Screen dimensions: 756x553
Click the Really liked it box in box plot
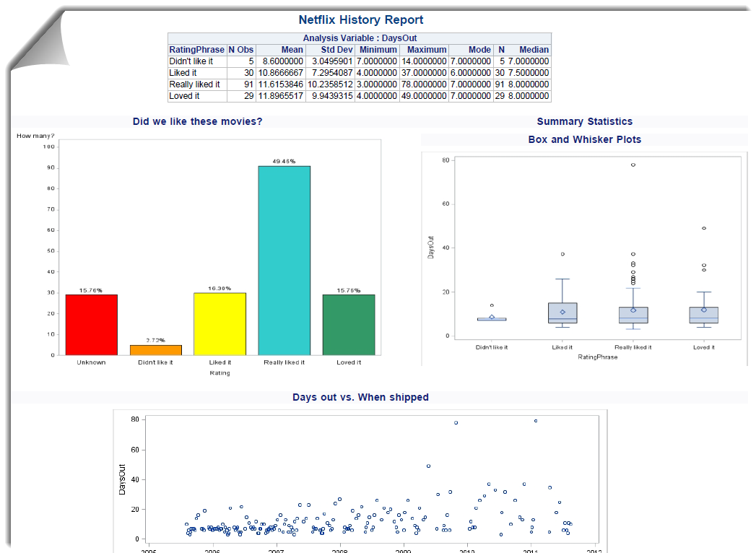pos(633,315)
